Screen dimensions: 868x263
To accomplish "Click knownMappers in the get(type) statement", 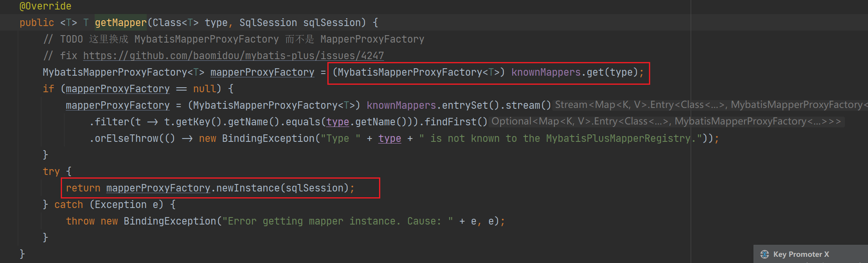I will point(546,72).
